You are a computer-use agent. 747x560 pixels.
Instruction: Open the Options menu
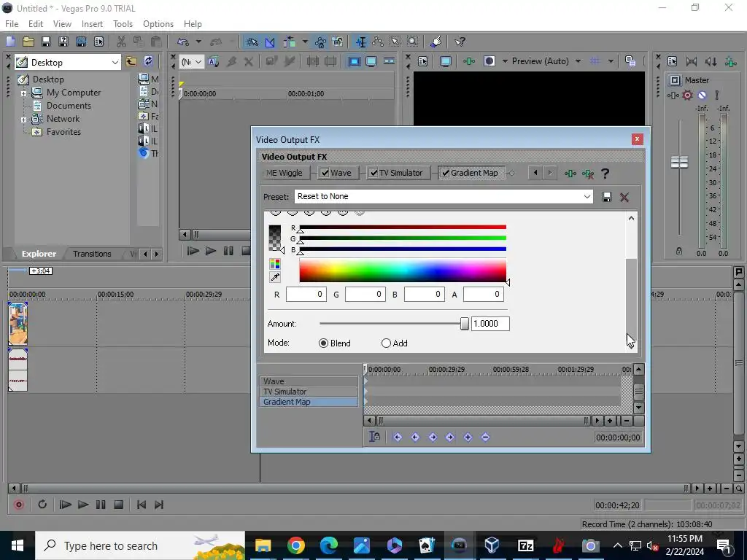click(x=158, y=24)
